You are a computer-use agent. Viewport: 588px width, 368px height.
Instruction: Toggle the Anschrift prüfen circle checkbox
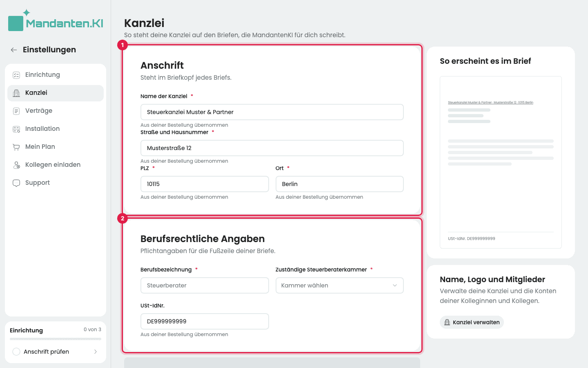(16, 352)
